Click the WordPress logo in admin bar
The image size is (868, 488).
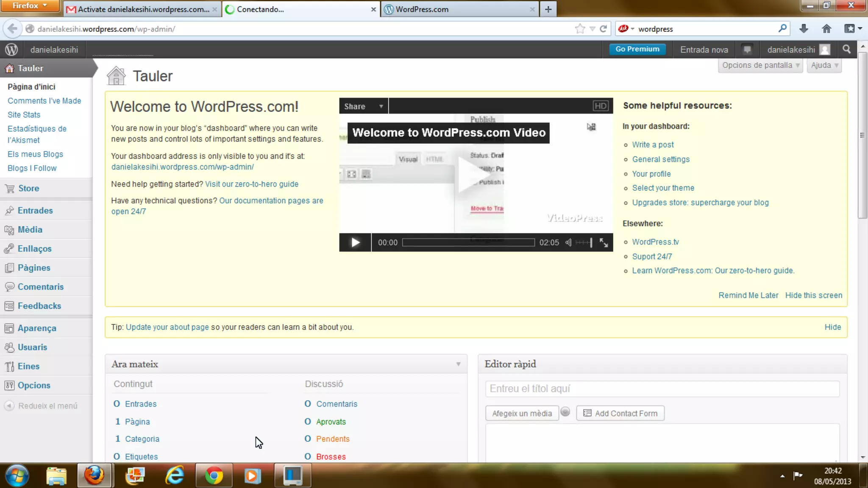(x=11, y=50)
